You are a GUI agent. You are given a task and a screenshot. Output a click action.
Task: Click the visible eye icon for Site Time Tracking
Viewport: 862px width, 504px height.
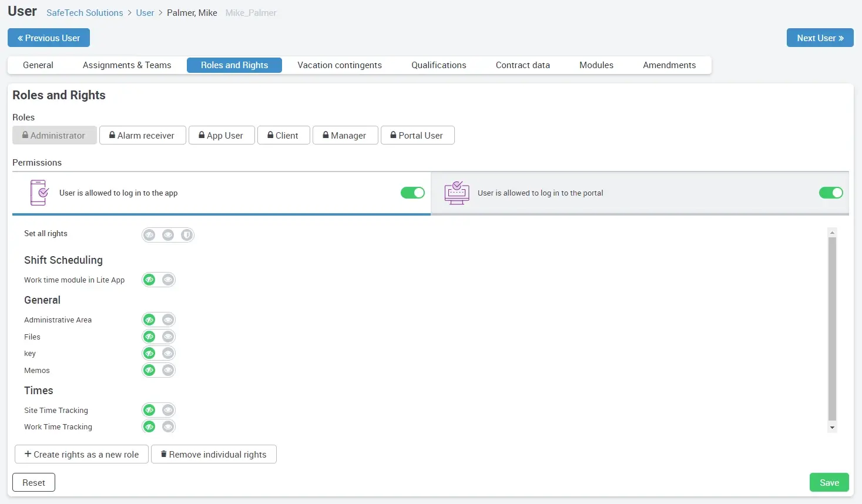click(x=168, y=410)
